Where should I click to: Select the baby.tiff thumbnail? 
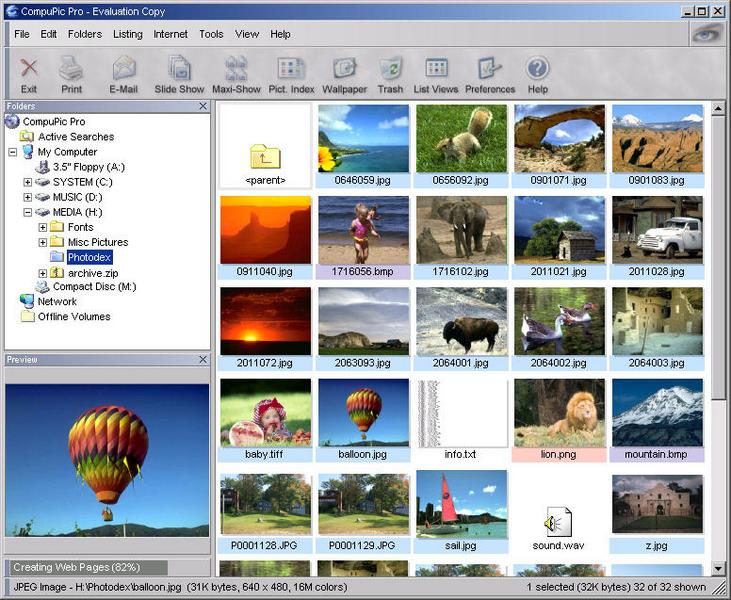coord(266,413)
